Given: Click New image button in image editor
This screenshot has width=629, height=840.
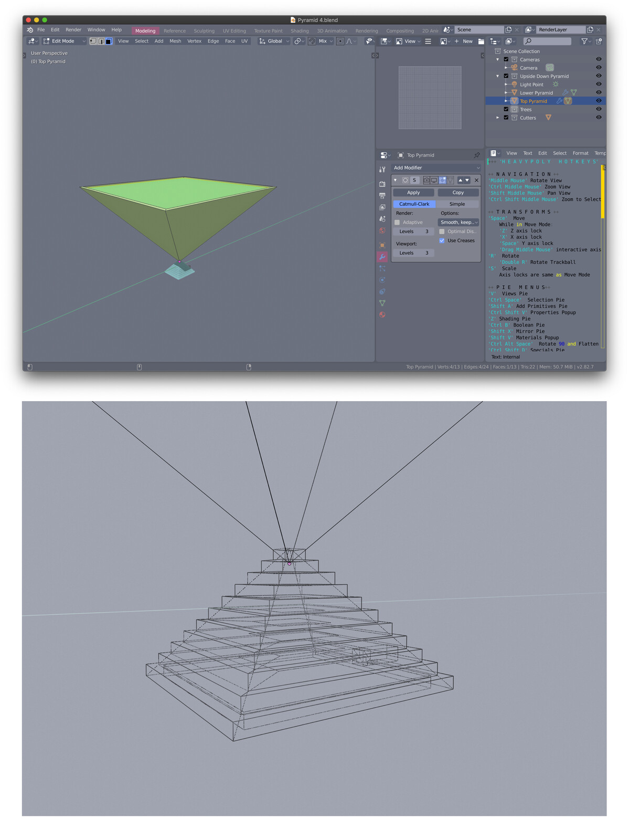Looking at the screenshot, I should pos(464,41).
